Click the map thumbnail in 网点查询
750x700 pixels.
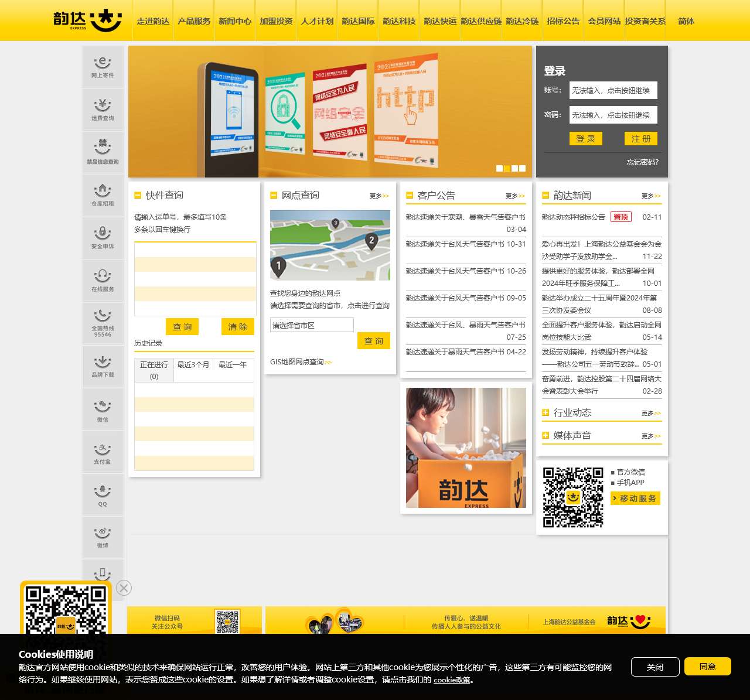point(330,245)
